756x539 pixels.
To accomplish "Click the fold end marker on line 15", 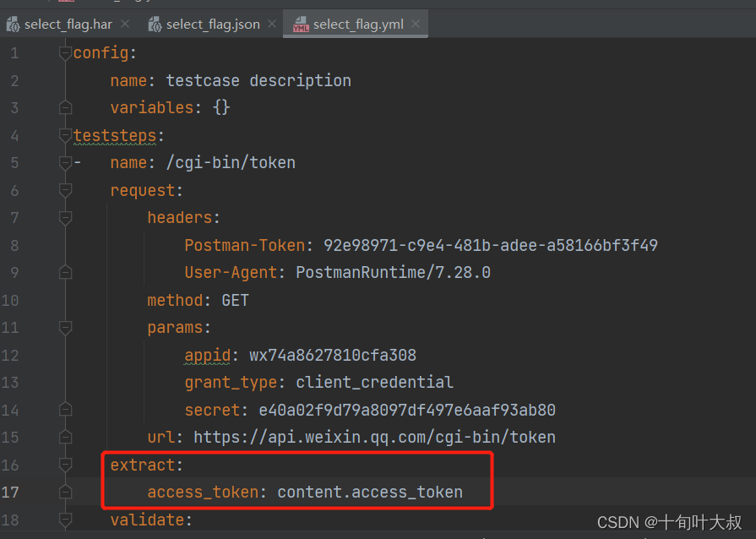I will [65, 438].
